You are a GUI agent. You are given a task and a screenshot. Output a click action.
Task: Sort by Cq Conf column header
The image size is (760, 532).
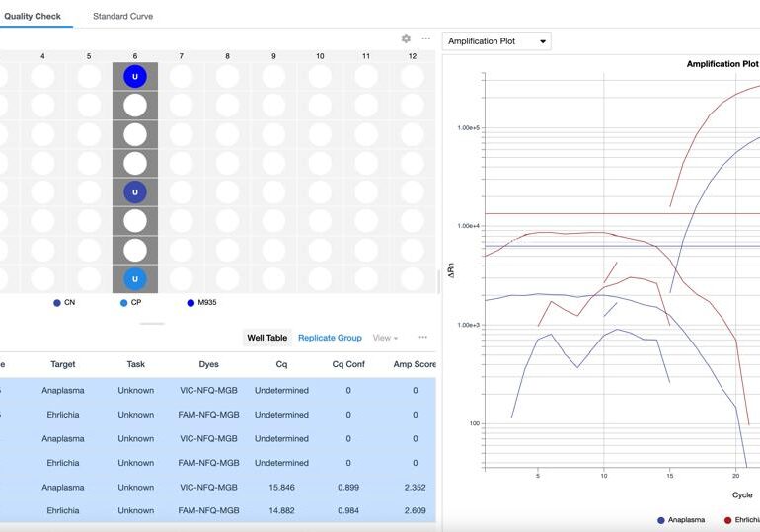[348, 364]
